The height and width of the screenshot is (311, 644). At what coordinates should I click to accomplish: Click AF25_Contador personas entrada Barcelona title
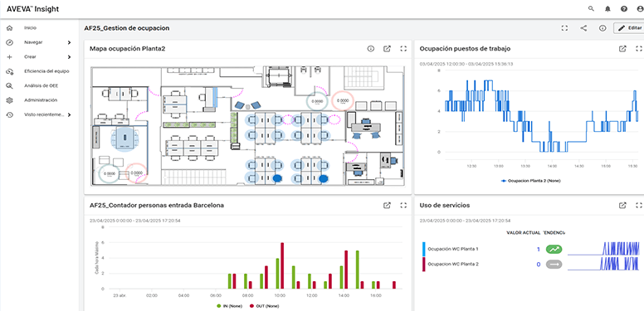[157, 206]
